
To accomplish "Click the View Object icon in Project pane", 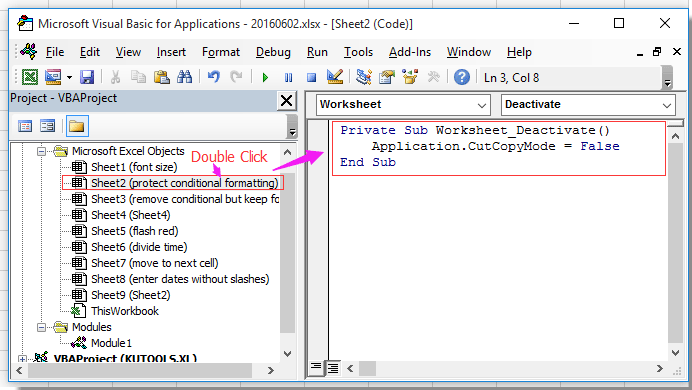I will click(x=47, y=127).
